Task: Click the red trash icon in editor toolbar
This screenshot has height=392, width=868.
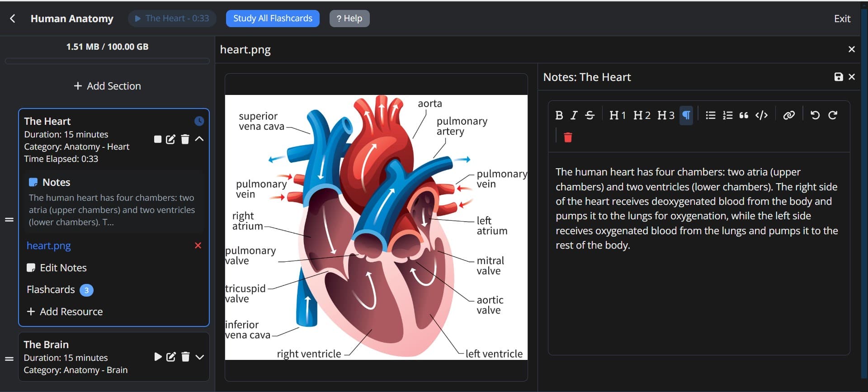Action: (568, 137)
